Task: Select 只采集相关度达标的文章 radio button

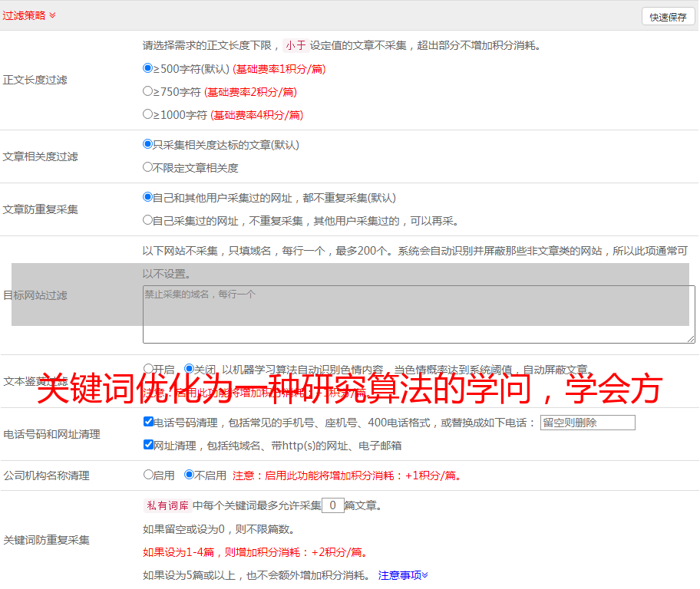Action: pos(148,144)
